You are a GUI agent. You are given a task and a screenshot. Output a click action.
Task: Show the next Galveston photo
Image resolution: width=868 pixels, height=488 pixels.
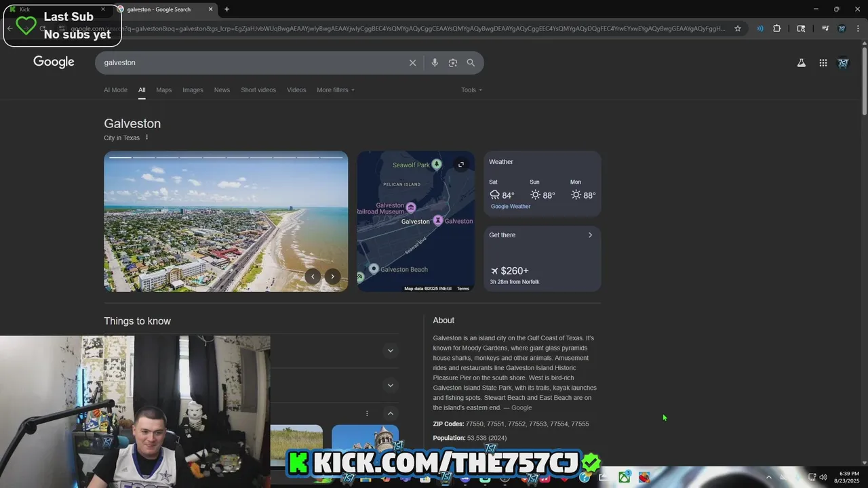[332, 276]
